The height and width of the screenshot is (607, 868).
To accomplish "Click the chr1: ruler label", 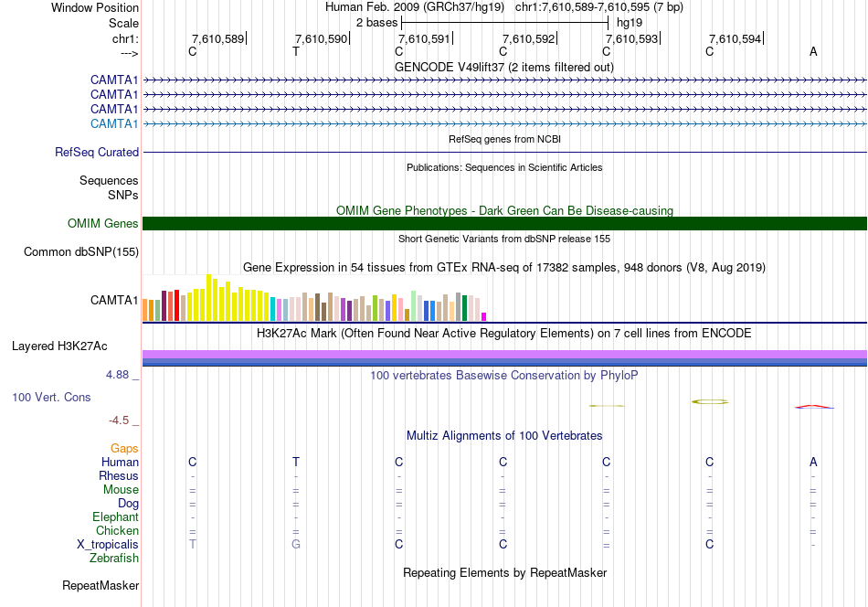I will 125,38.
